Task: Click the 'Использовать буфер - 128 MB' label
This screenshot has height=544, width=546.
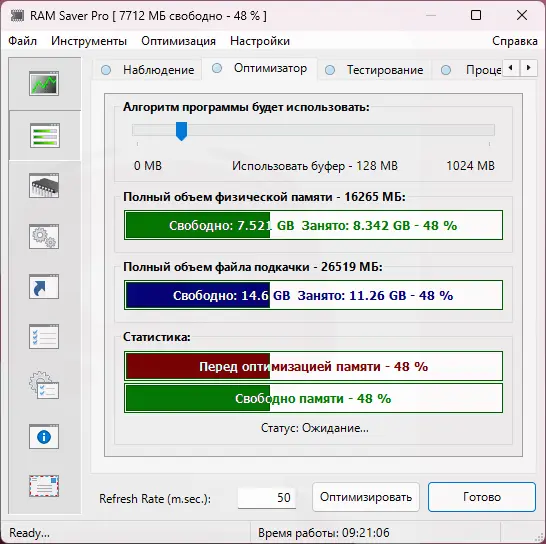Action: 315,166
